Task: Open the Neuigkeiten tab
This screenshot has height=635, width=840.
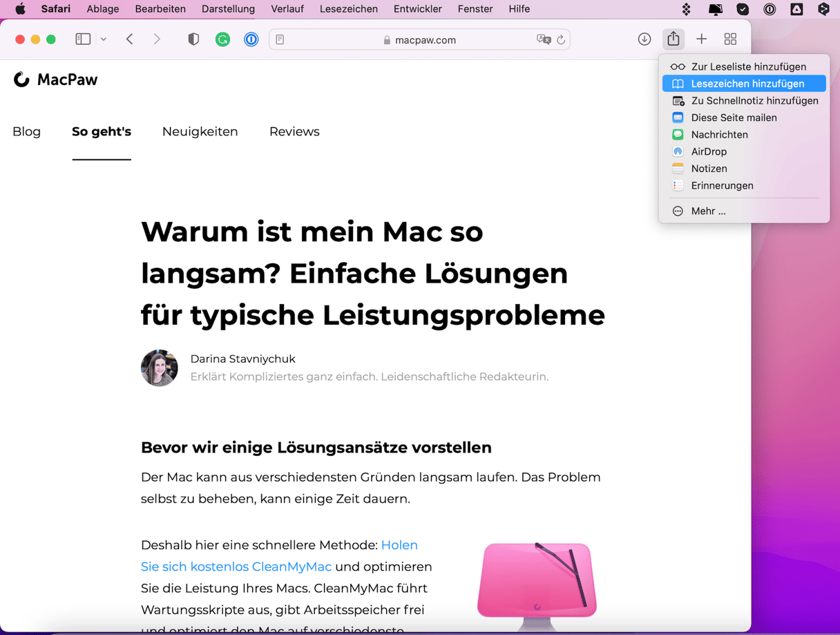Action: (x=200, y=131)
